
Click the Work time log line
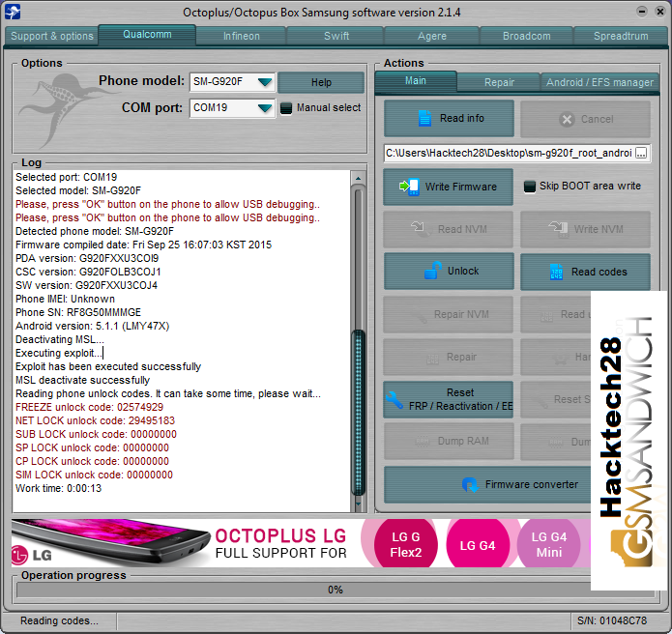coord(58,488)
